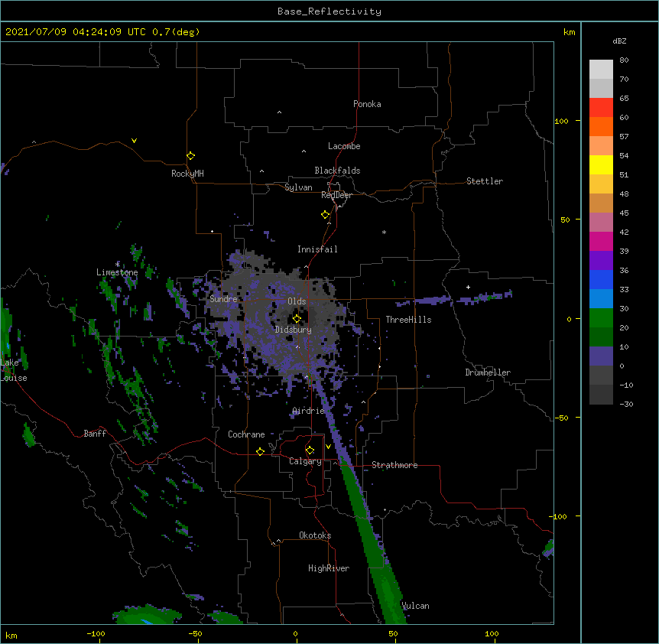The height and width of the screenshot is (644, 659).
Task: Click the light gray 80 dBZ legend swatch
Action: pyautogui.click(x=601, y=69)
